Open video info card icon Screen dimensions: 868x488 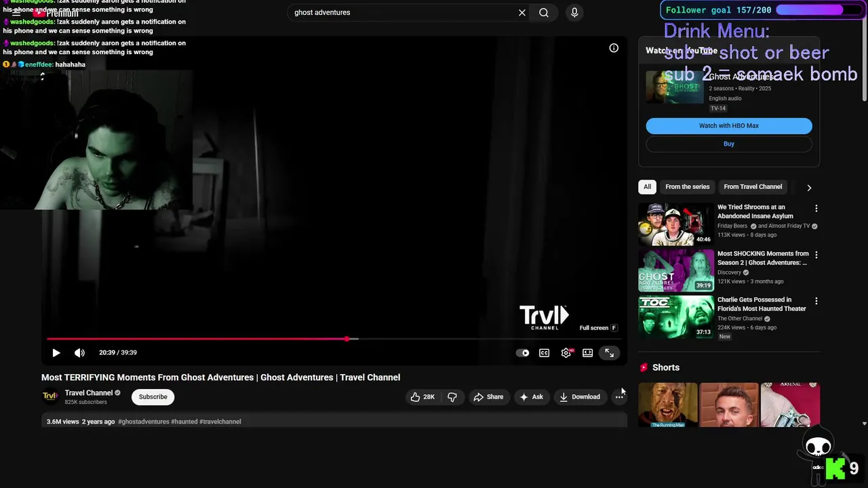pyautogui.click(x=614, y=48)
